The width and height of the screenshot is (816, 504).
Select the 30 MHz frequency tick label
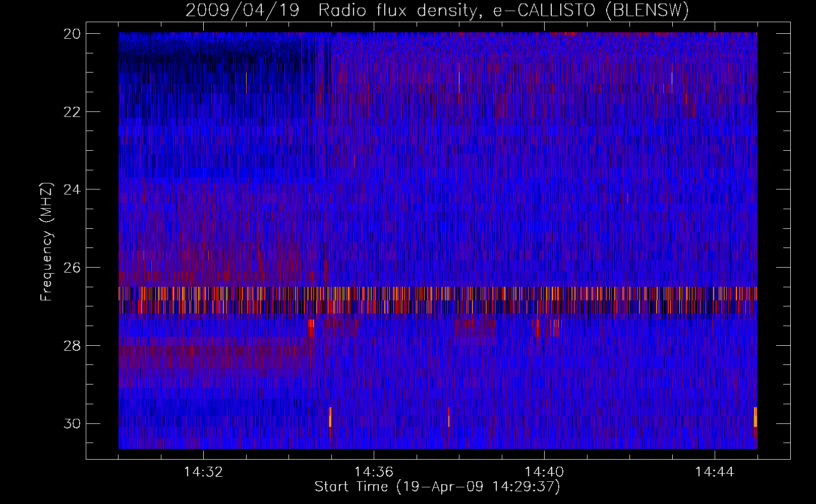click(72, 424)
